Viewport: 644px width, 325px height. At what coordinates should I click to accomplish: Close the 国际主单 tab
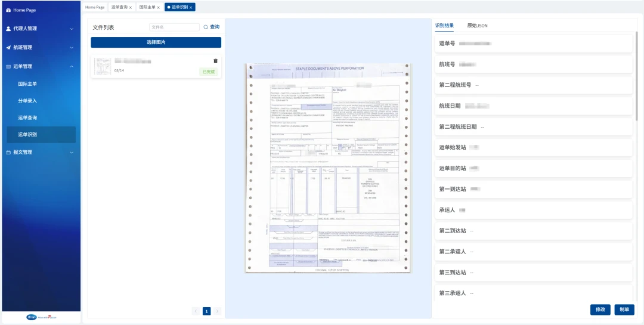[158, 7]
